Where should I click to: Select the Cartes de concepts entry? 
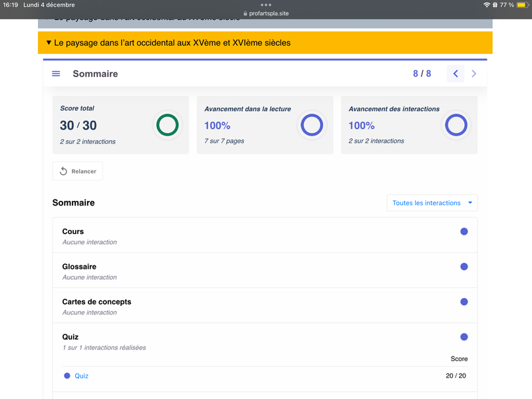[x=96, y=302]
